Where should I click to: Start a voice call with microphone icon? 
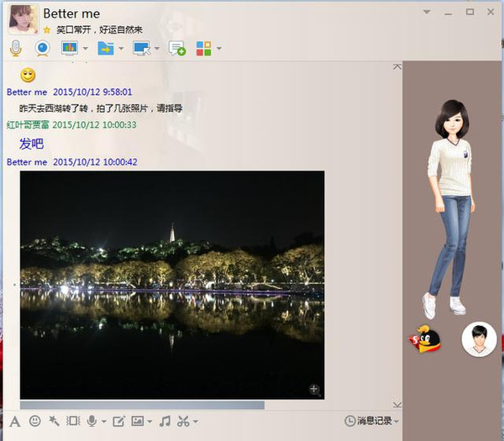[15, 49]
